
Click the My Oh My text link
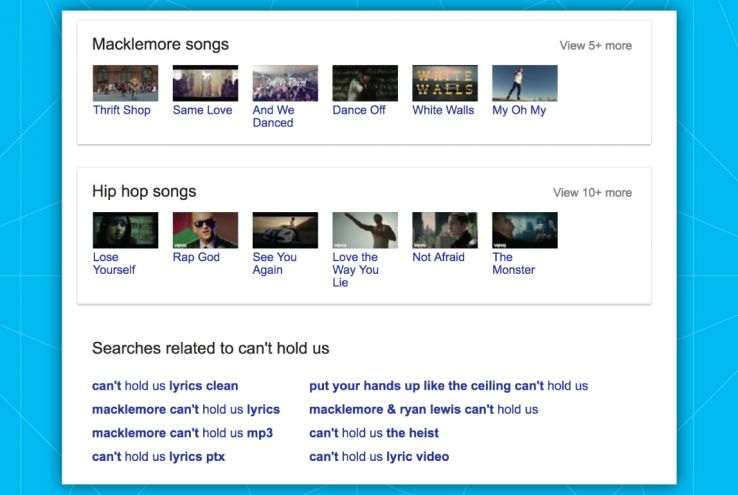coord(519,110)
